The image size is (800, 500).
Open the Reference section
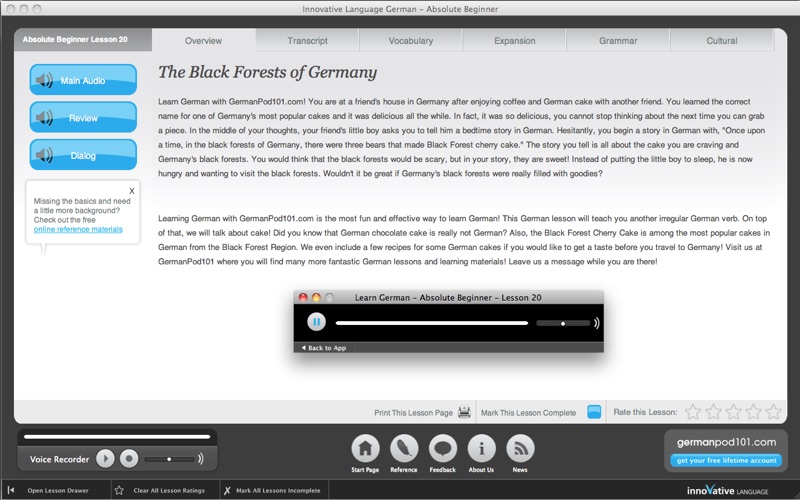click(404, 448)
